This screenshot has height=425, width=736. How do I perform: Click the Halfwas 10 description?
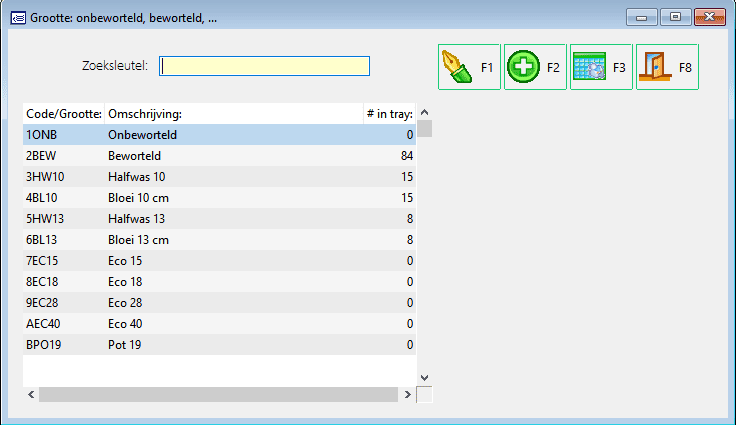[137, 177]
